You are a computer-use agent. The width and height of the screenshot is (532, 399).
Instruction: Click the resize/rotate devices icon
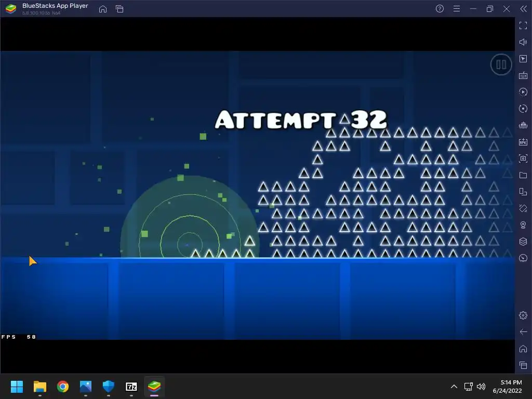(523, 192)
